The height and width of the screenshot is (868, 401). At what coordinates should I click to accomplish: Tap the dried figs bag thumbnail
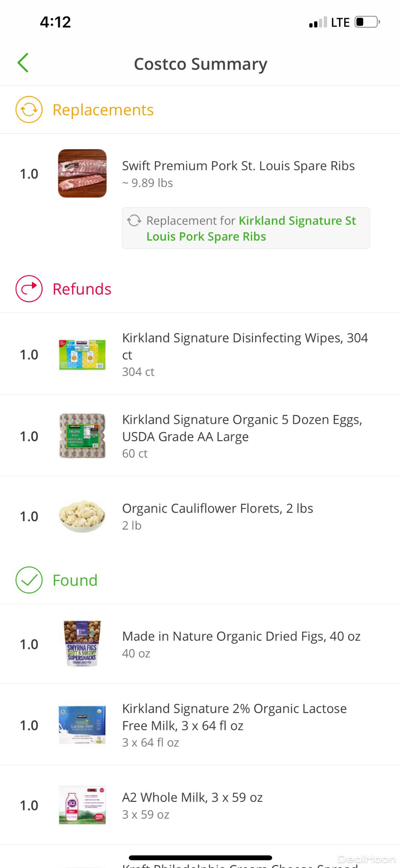tap(82, 644)
